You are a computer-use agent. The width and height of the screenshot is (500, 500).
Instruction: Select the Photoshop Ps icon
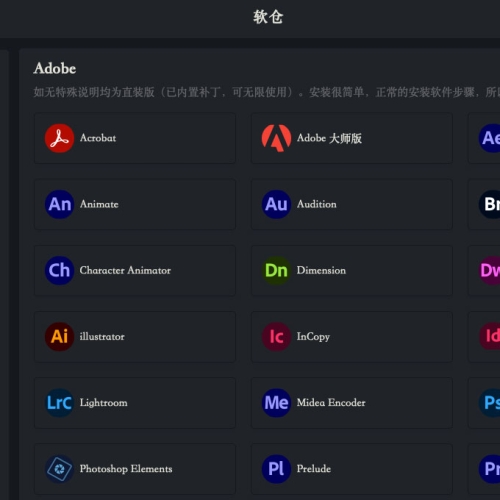point(489,403)
